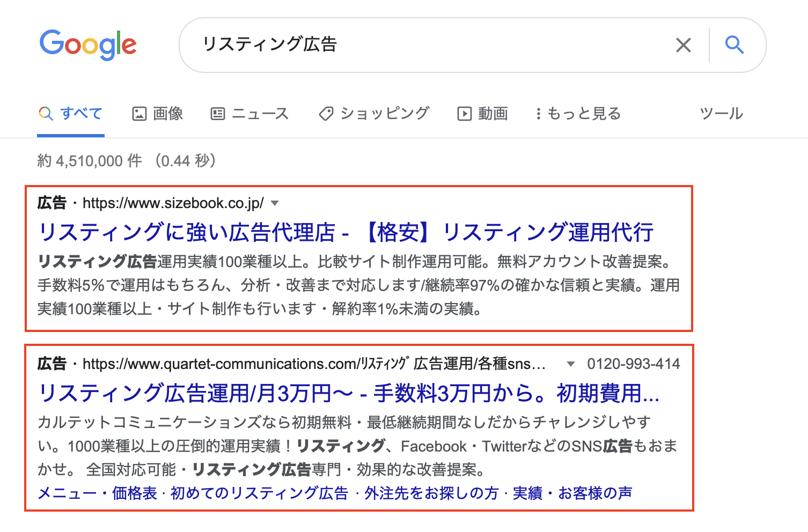The width and height of the screenshot is (808, 532).
Task: Open the 初めてのリスティング広告 sitelink
Action: (260, 493)
